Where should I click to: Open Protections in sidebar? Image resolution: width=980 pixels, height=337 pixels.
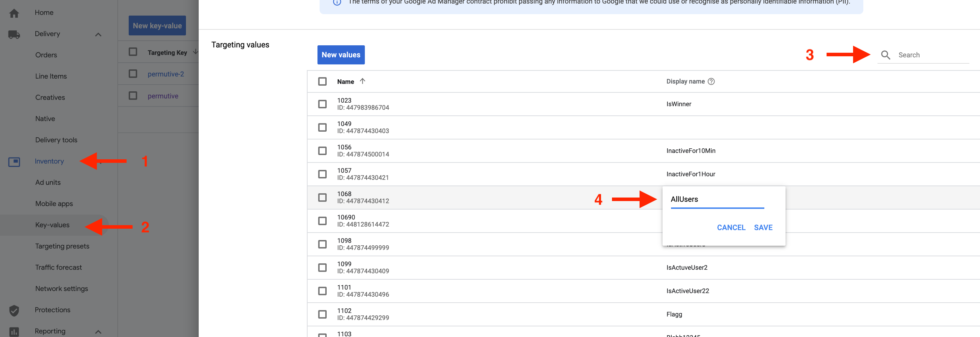52,310
